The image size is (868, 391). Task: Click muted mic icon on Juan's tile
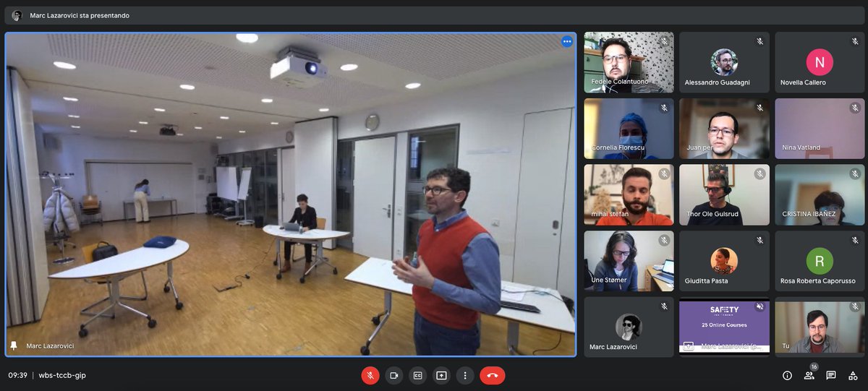coord(759,108)
